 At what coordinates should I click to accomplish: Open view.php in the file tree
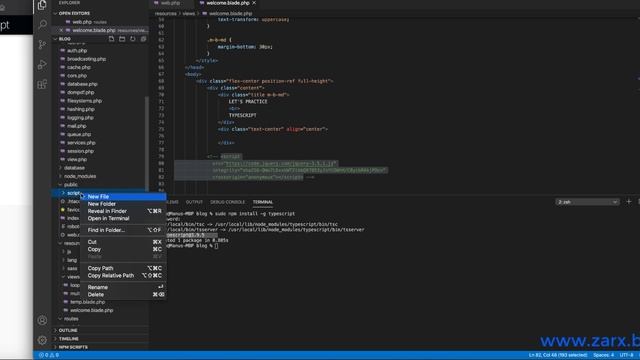76,160
